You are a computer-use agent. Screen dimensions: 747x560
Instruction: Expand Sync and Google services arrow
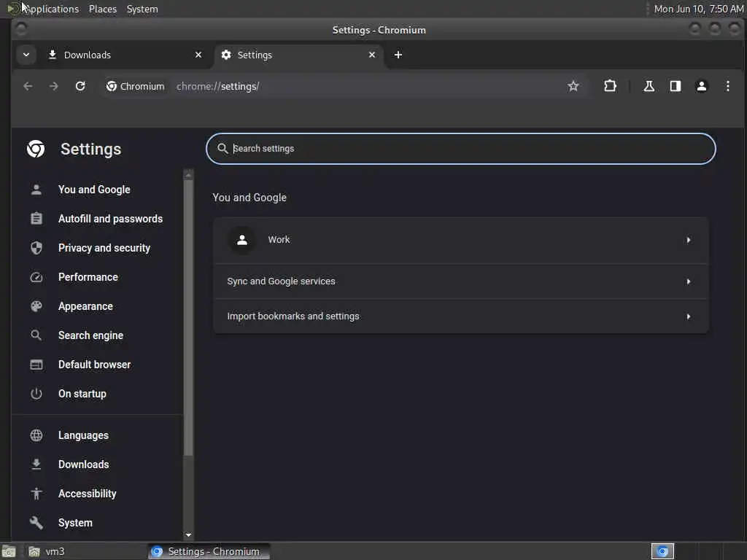(x=689, y=281)
